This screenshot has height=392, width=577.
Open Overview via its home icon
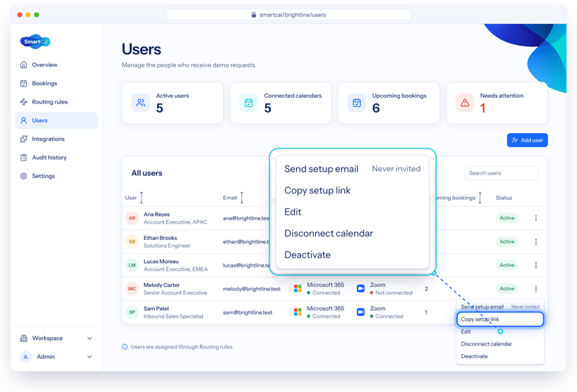coord(23,65)
